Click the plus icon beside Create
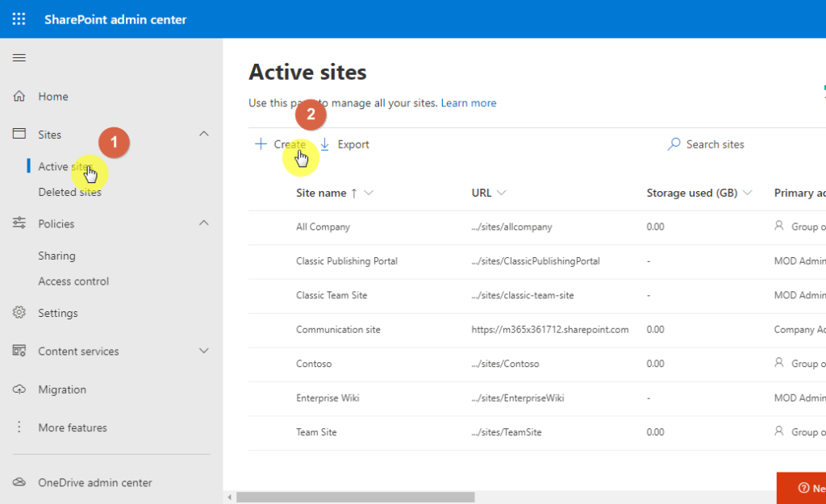826x504 pixels. pos(261,144)
